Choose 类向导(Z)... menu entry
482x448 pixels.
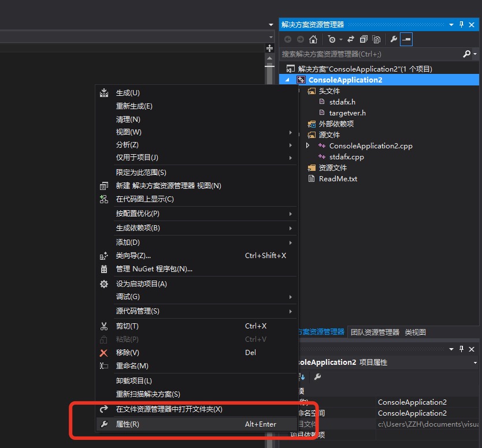point(196,256)
